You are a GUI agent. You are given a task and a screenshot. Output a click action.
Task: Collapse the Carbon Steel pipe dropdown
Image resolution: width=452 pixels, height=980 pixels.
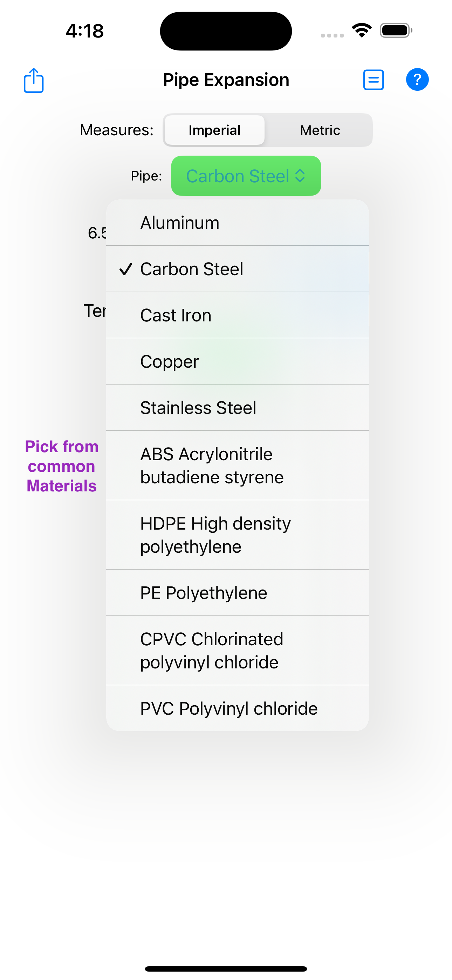click(246, 176)
